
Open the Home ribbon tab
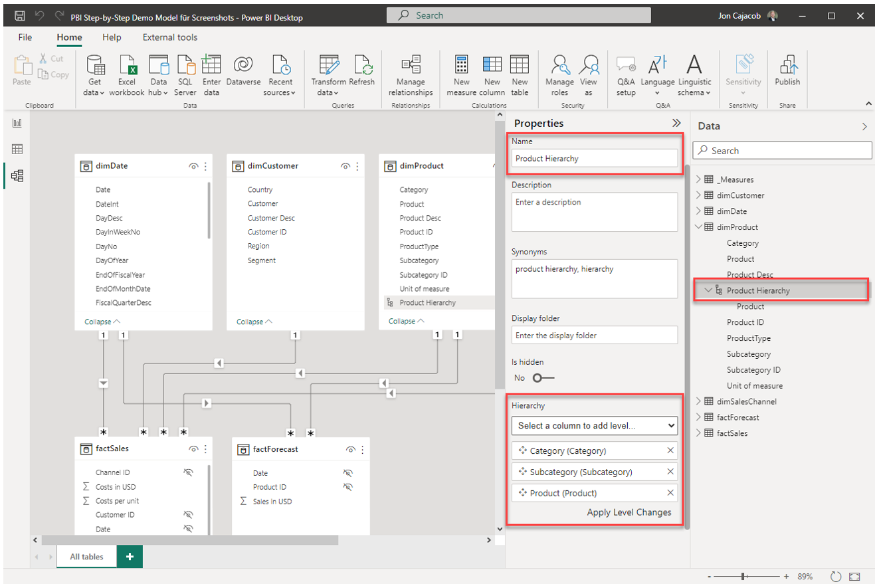click(x=69, y=37)
